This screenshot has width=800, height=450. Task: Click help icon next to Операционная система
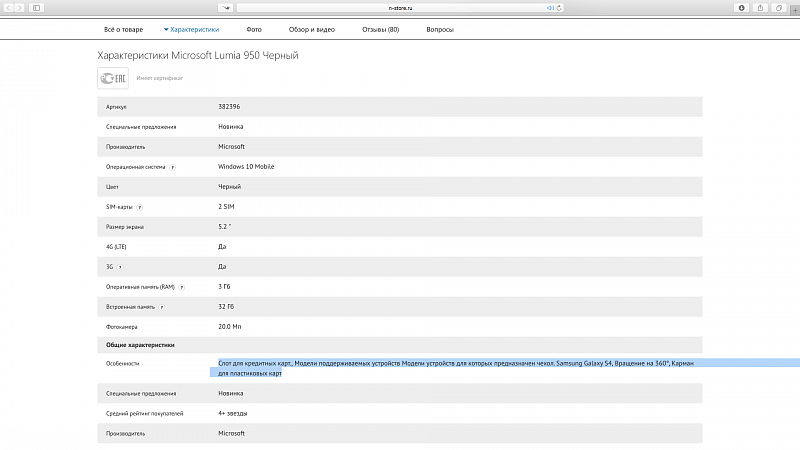tap(172, 167)
